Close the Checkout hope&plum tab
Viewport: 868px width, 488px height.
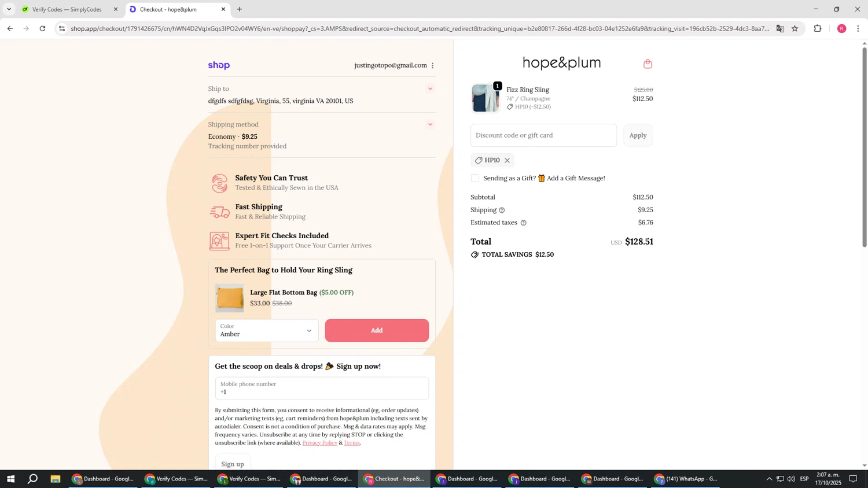[223, 9]
